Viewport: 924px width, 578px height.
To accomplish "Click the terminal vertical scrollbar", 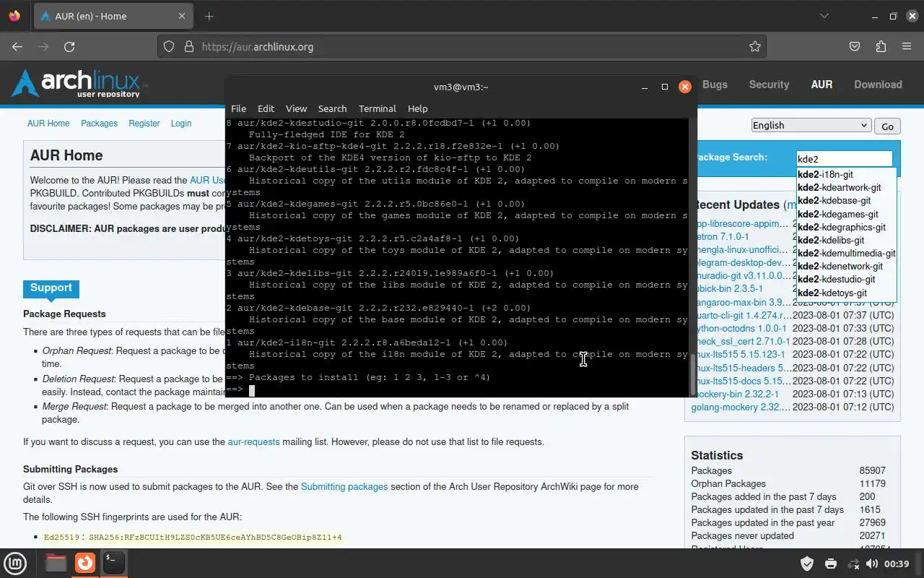I will [x=693, y=373].
